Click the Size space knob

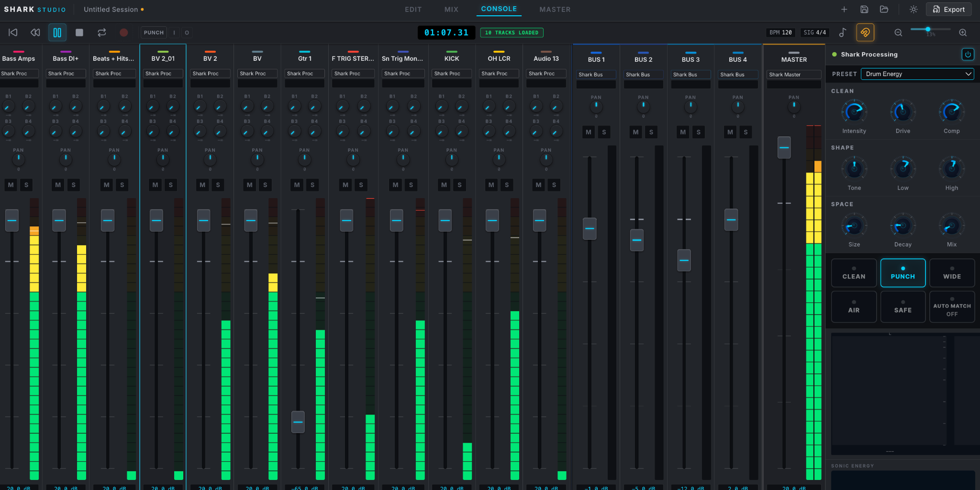(854, 225)
